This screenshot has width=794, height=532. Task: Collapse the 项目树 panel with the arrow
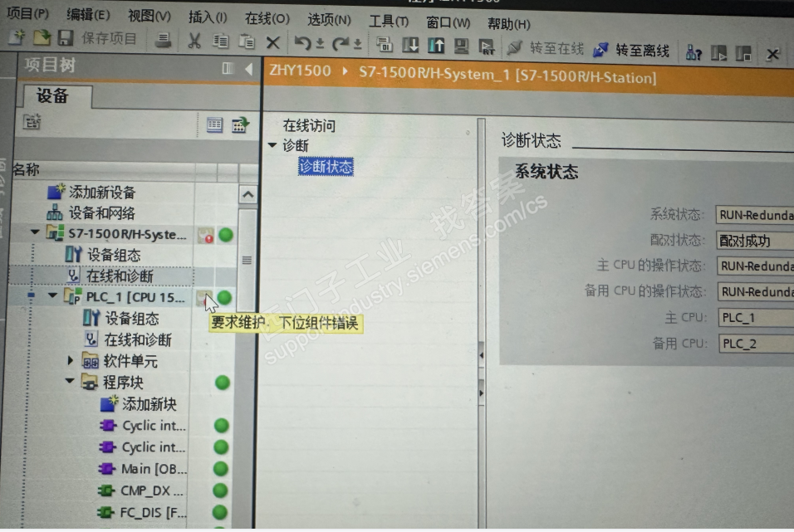(248, 68)
